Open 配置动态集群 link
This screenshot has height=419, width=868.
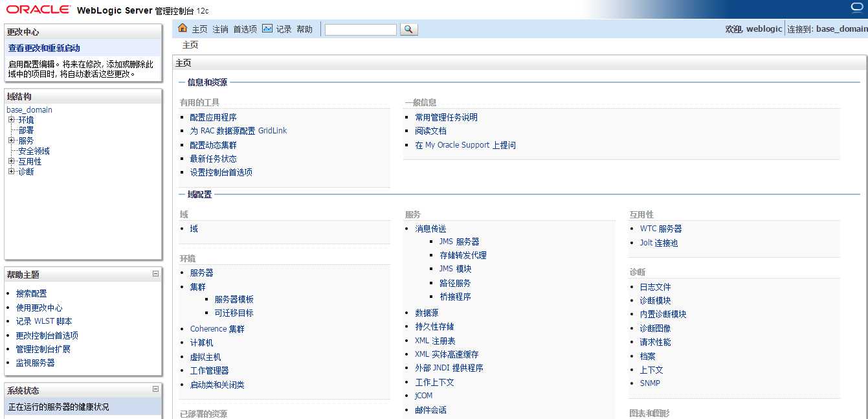pyautogui.click(x=214, y=145)
